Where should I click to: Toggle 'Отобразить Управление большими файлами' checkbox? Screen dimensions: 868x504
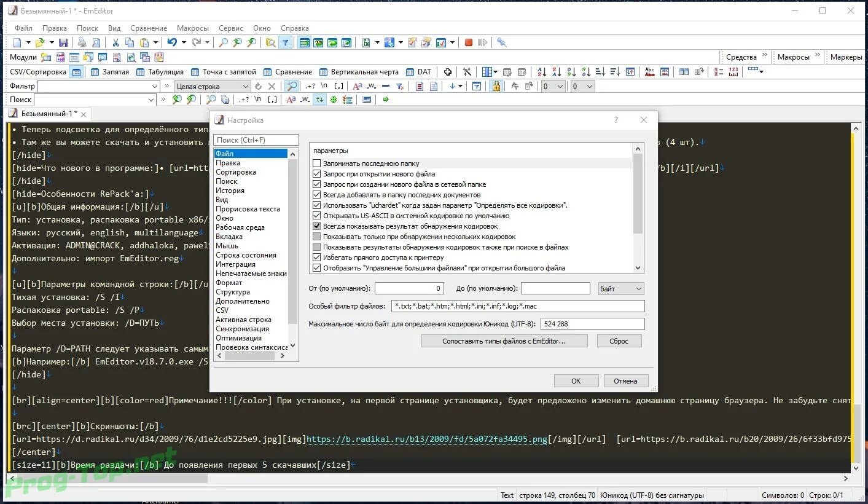click(x=317, y=268)
